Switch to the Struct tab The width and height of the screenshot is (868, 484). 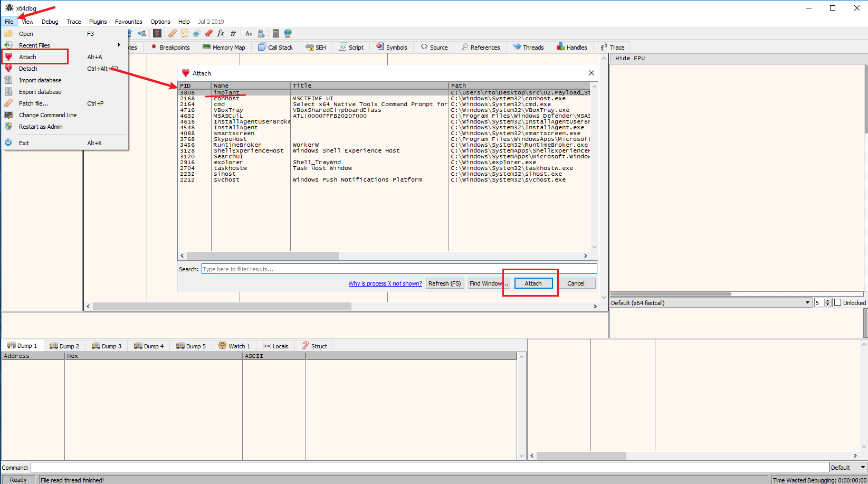point(314,346)
